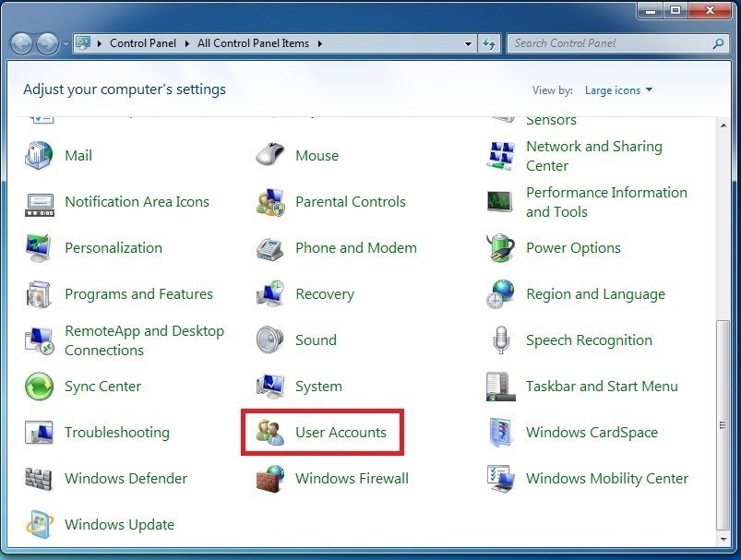
Task: Open the Speech Recognition link
Action: pos(589,340)
